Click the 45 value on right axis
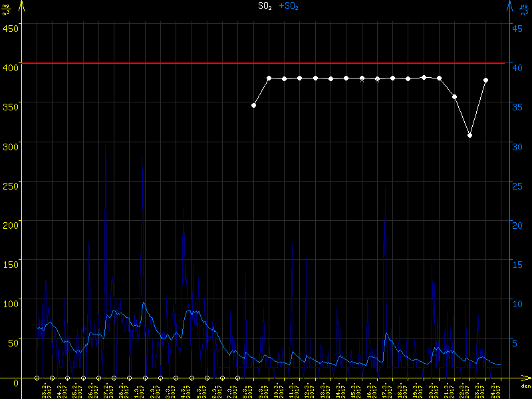 517,28
